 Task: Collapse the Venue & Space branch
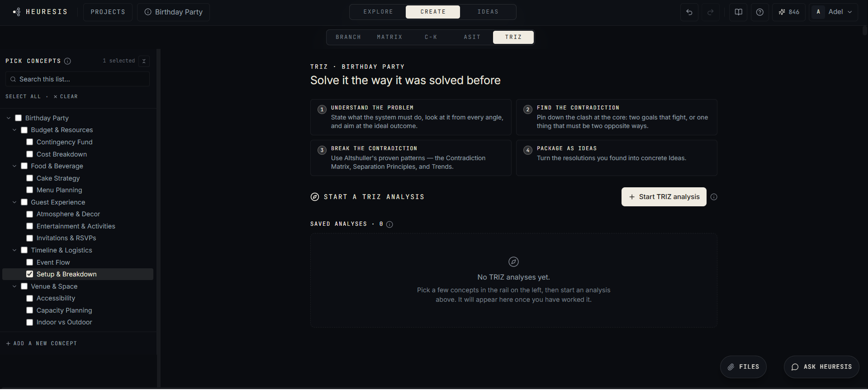coord(14,286)
